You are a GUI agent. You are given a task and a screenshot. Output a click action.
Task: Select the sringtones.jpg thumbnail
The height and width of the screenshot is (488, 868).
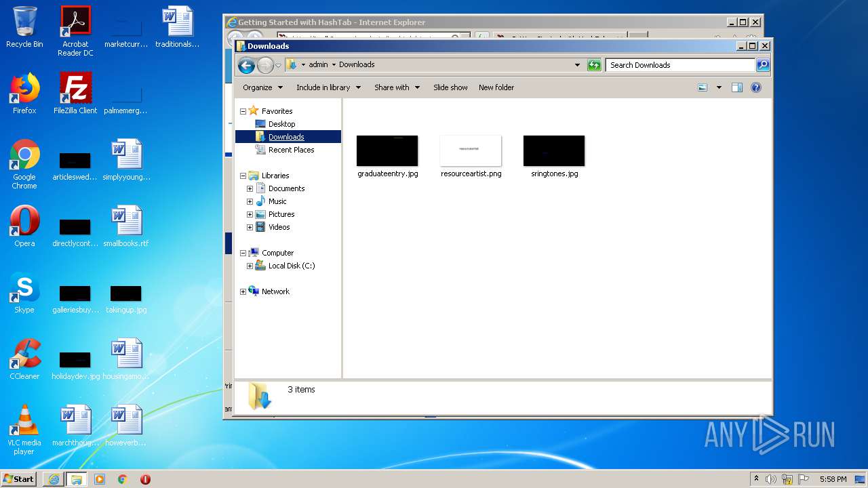click(554, 157)
